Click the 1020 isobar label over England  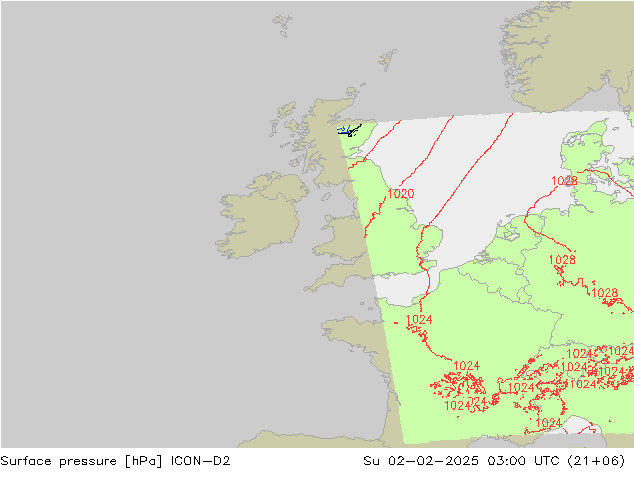click(401, 194)
